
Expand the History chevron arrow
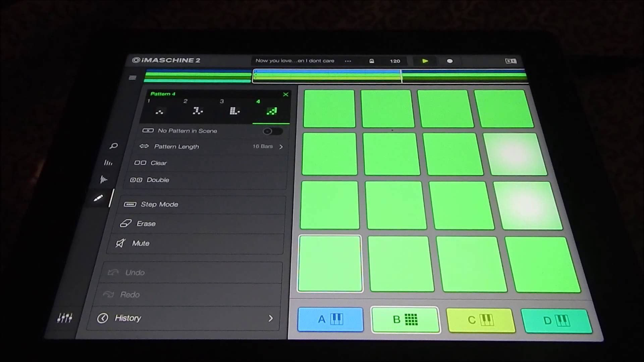point(270,318)
